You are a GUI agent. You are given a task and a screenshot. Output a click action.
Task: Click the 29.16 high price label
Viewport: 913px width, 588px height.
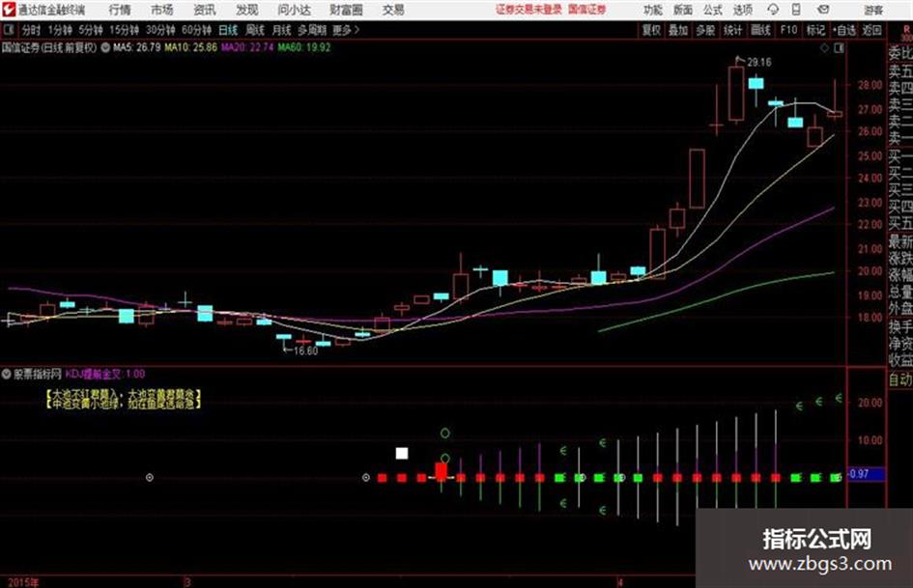point(759,62)
